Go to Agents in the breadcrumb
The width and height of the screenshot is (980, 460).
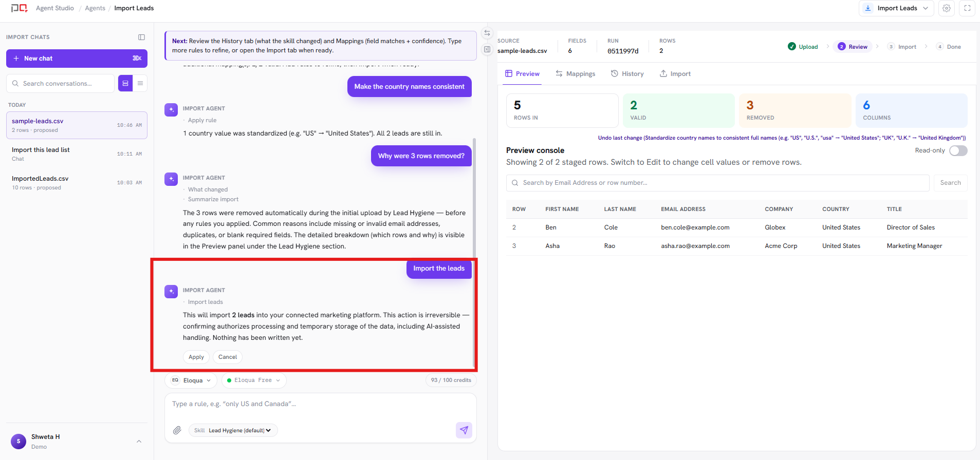point(95,8)
